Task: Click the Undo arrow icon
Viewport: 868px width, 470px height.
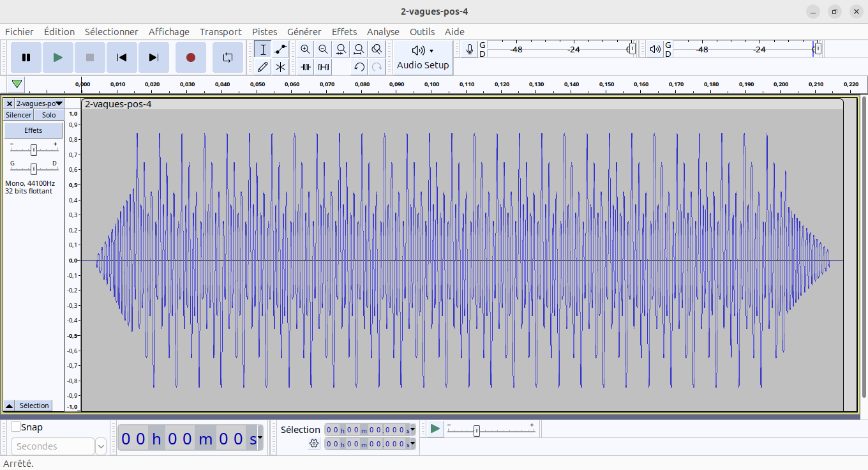Action: click(359, 66)
